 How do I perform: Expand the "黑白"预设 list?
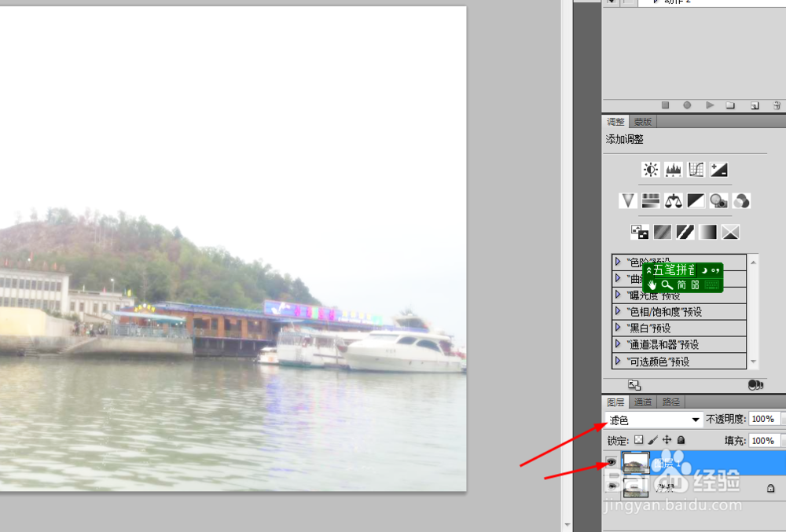coord(618,328)
